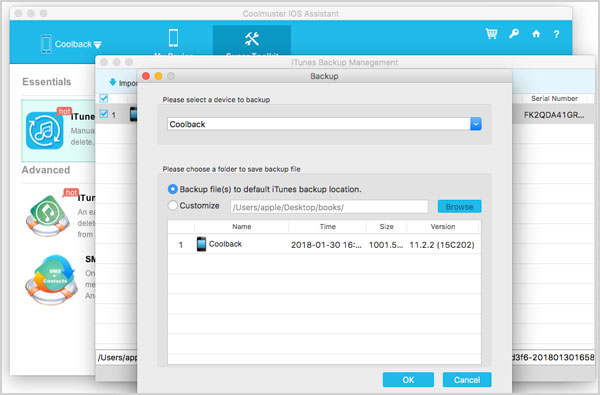Click serial number FK2QDA41GR cell
The height and width of the screenshot is (395, 600).
(554, 115)
